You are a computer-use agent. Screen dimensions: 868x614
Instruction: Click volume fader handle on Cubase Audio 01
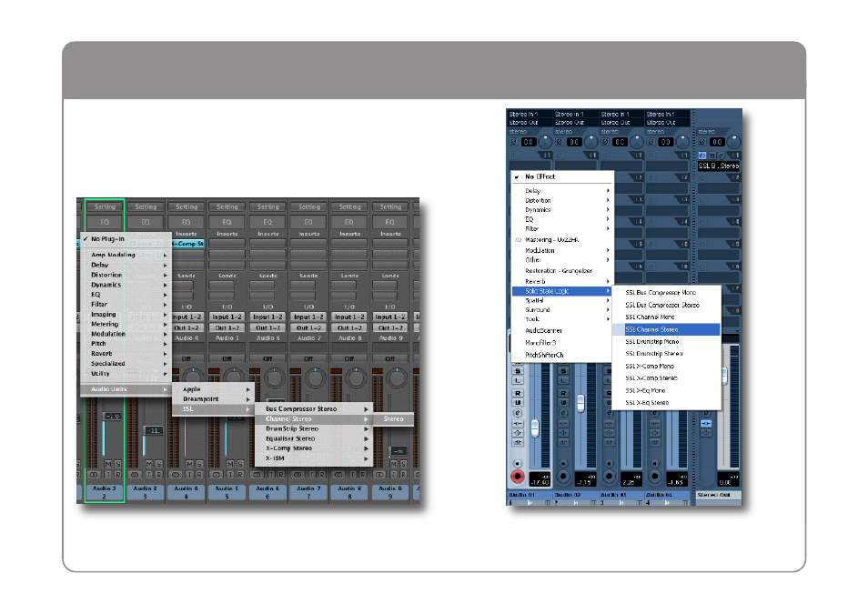pyautogui.click(x=535, y=428)
